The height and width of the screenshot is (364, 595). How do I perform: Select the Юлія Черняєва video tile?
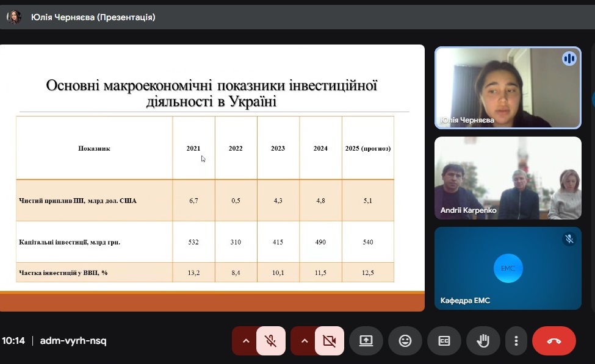508,88
